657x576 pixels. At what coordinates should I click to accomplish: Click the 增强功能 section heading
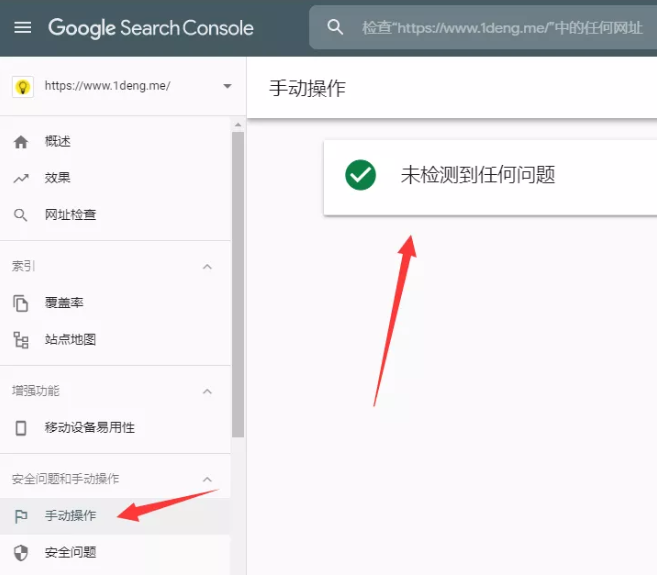pyautogui.click(x=36, y=391)
